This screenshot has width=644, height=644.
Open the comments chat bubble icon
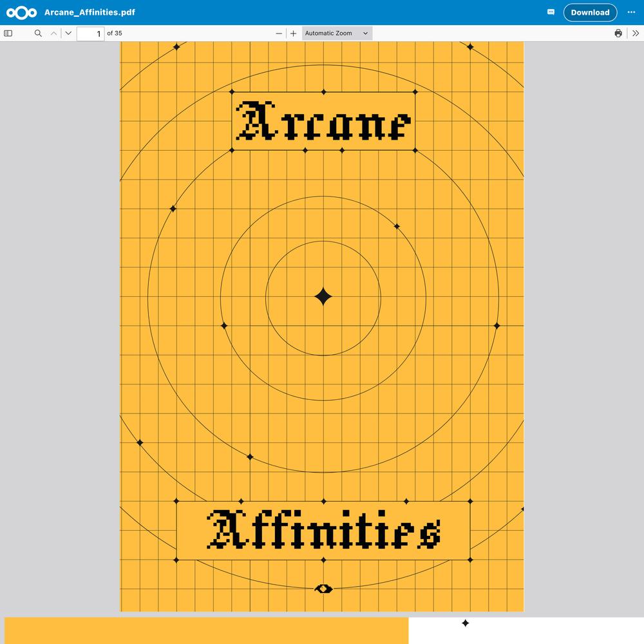pyautogui.click(x=551, y=12)
